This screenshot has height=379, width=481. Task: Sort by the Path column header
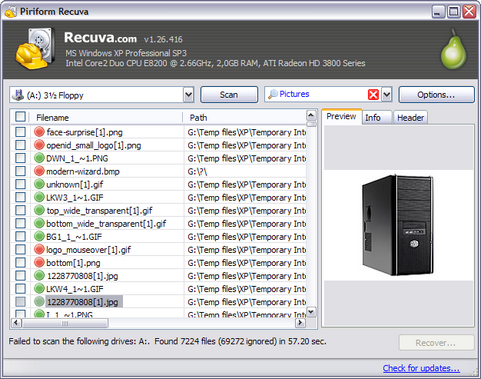click(x=244, y=117)
